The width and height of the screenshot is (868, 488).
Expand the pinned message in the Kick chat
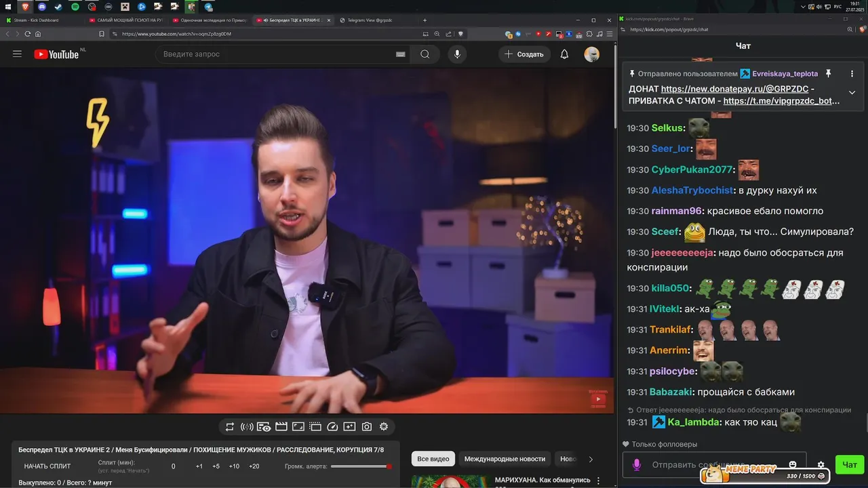(x=852, y=92)
